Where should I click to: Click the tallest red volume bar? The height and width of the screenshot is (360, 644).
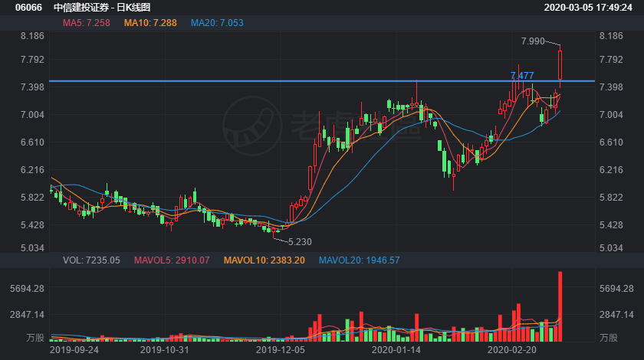point(560,306)
